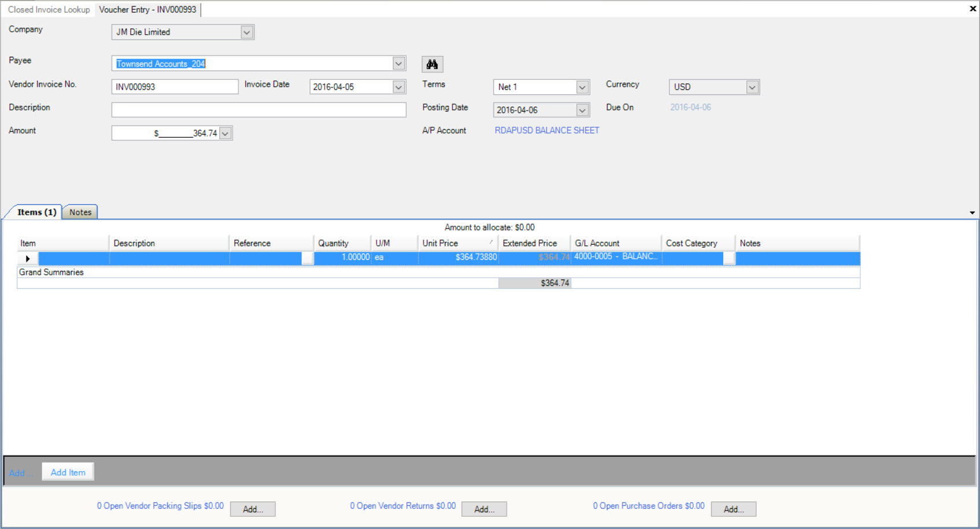Add an open vendor packing slip

pos(253,509)
